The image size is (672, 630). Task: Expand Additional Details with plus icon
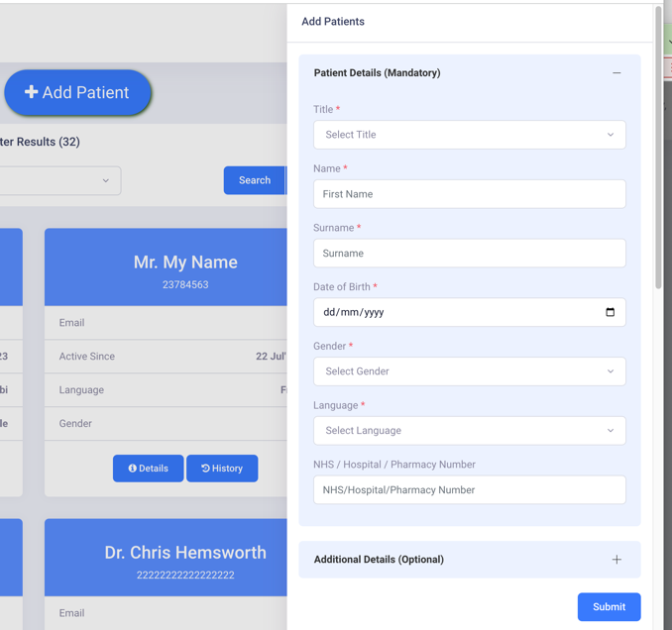(x=616, y=560)
